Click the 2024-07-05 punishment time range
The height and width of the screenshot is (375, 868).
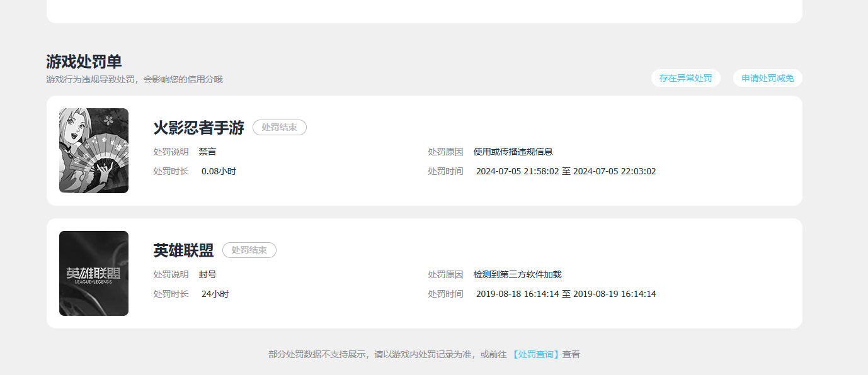pos(566,171)
